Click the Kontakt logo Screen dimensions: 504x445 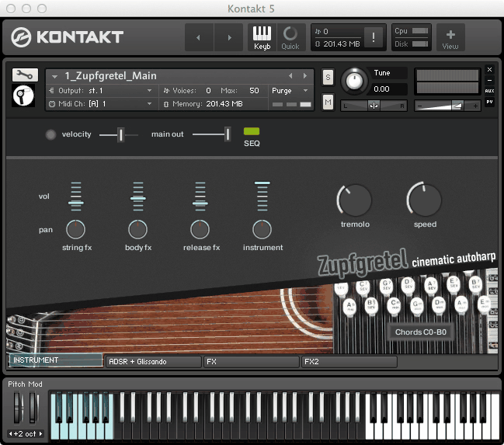pos(68,37)
